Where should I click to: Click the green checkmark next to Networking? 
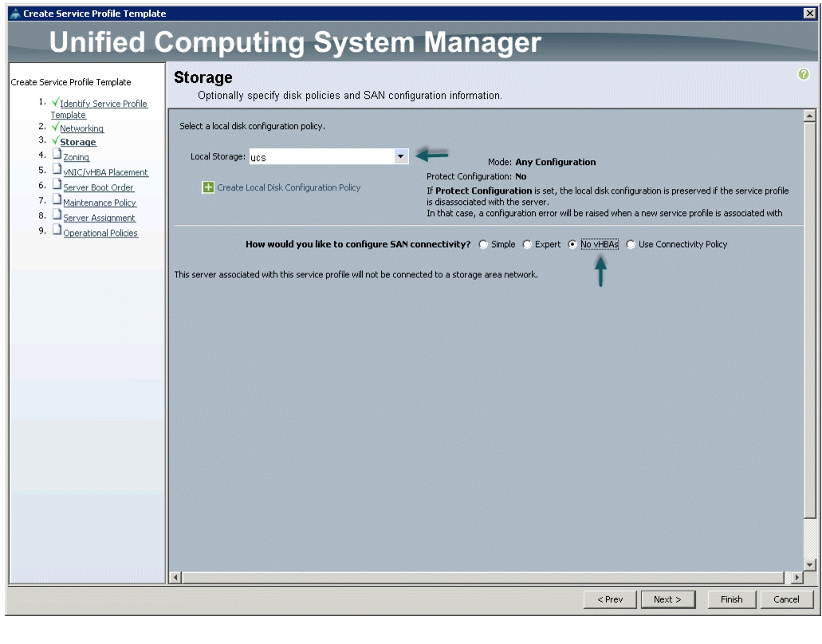click(55, 127)
